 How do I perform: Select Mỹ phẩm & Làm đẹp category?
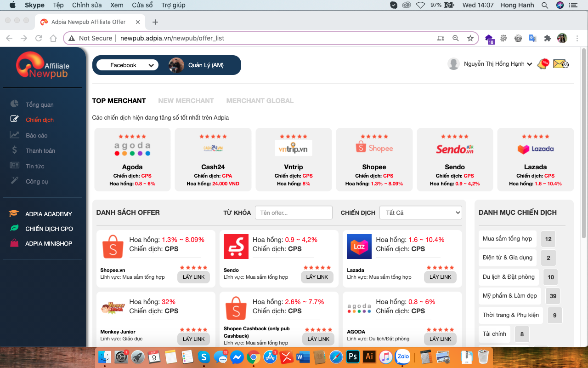coord(510,296)
